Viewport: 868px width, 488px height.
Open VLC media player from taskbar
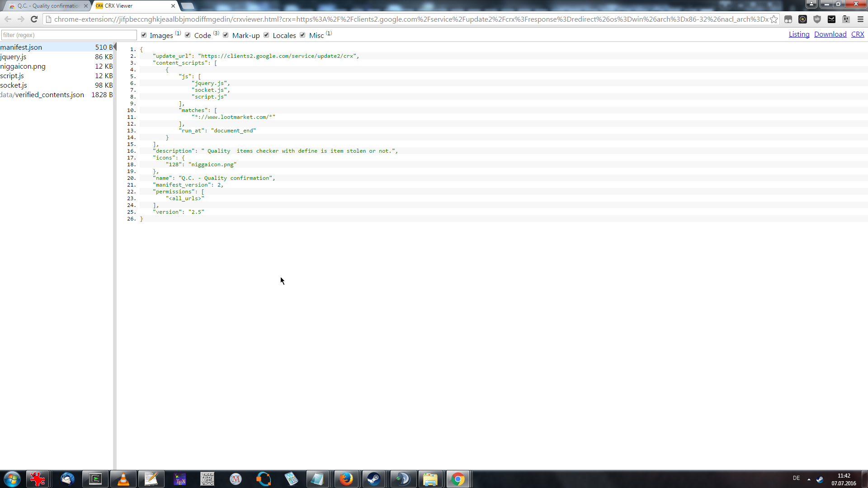pos(123,479)
